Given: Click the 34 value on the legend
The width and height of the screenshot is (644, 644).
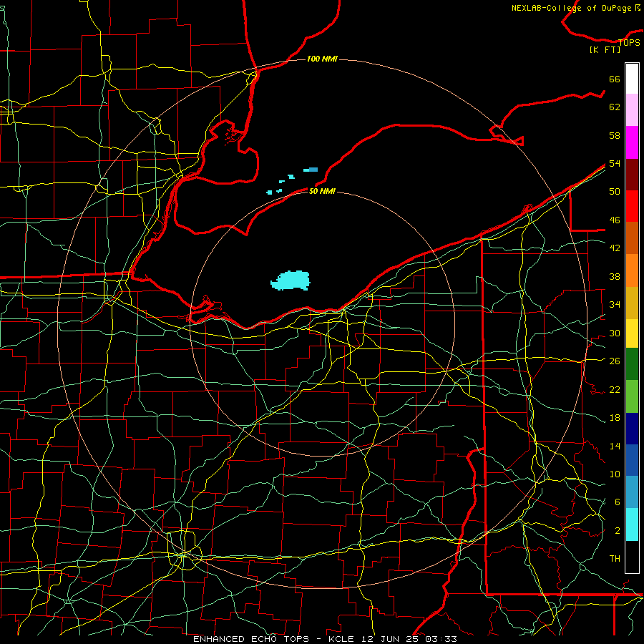Looking at the screenshot, I should click(x=615, y=305).
